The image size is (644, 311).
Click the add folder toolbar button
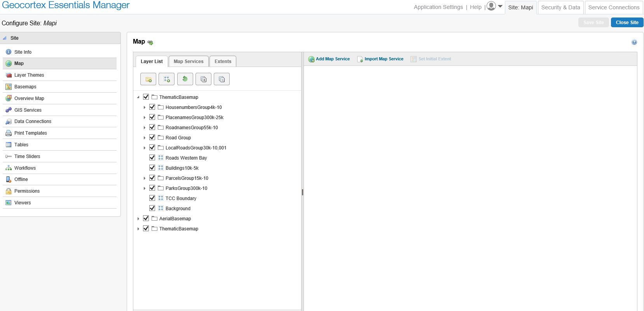click(148, 79)
